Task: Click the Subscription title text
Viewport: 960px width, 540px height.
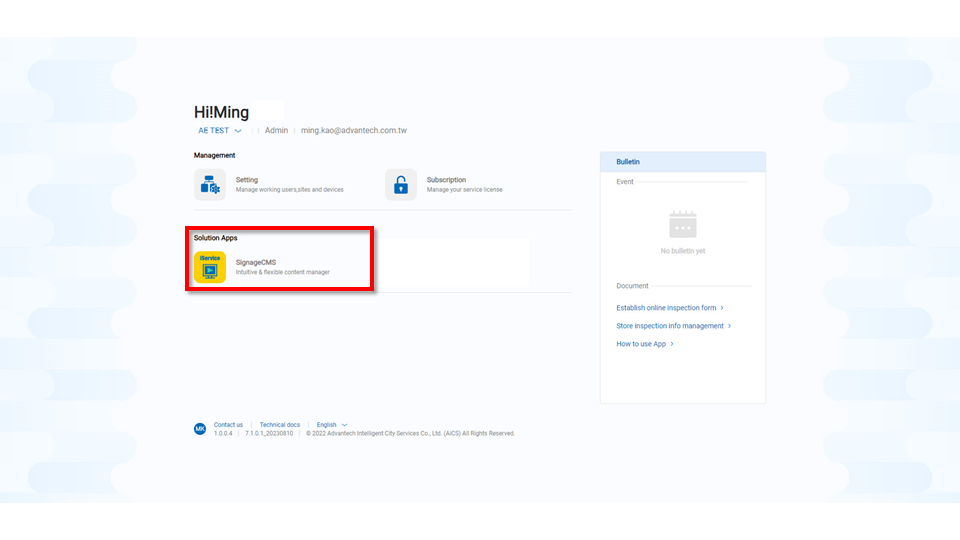Action: pos(446,180)
